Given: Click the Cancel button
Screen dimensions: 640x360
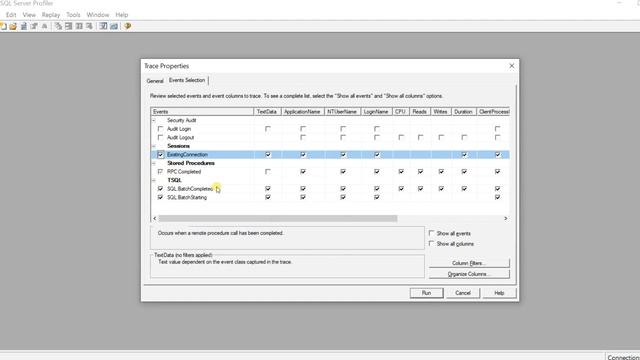Looking at the screenshot, I should [463, 293].
